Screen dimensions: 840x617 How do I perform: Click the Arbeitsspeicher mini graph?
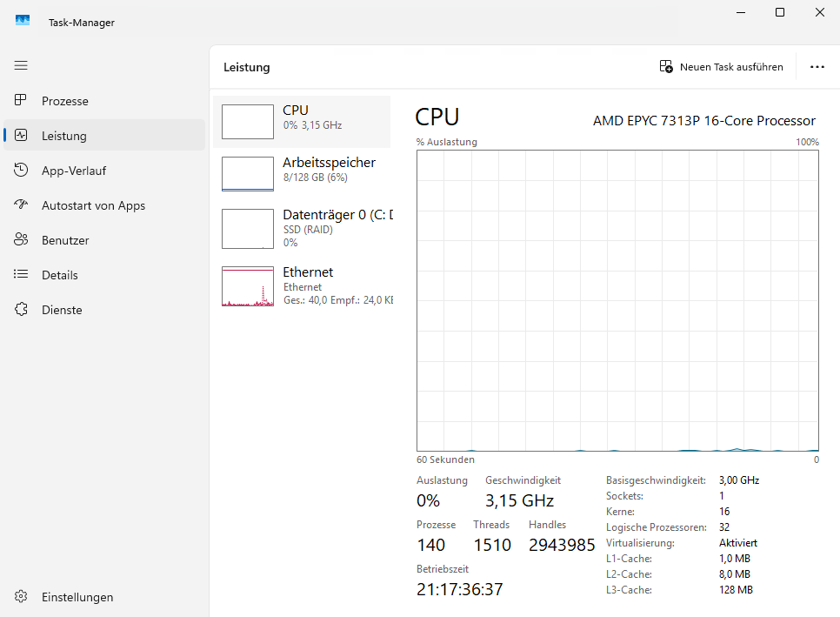247,173
